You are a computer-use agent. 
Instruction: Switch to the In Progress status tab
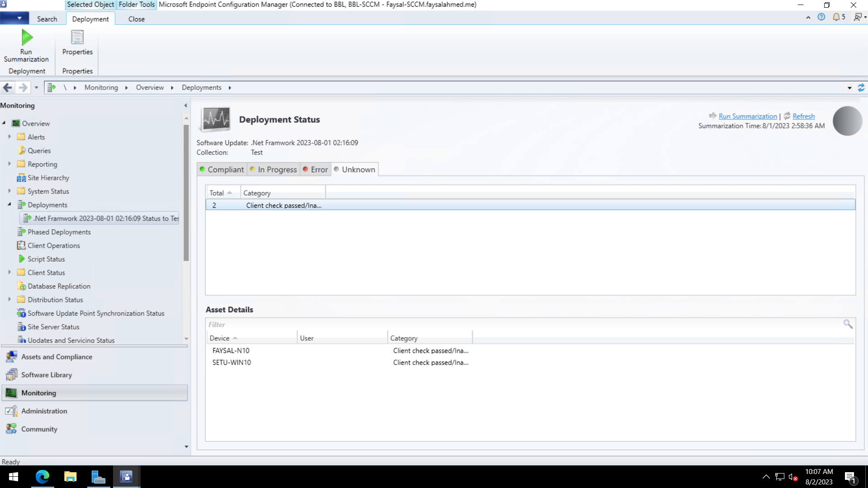(x=273, y=169)
